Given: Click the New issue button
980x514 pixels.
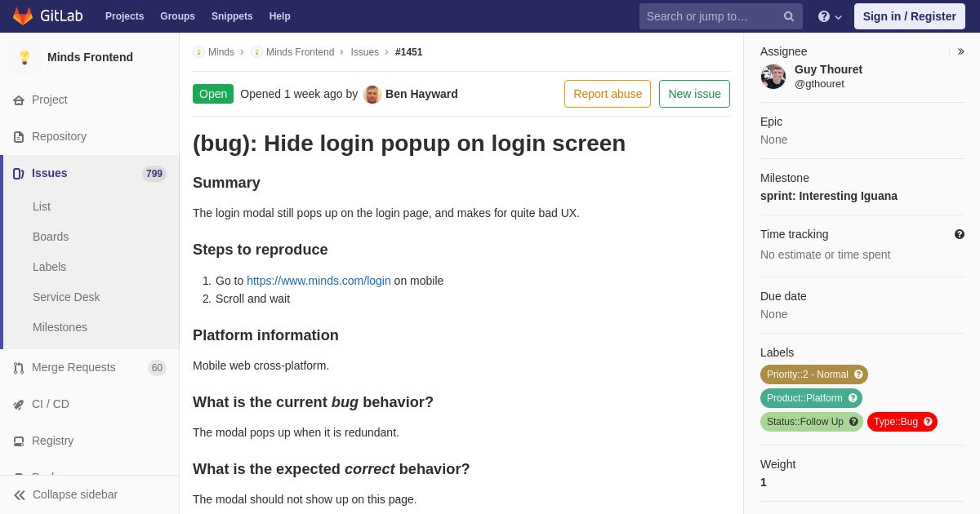Looking at the screenshot, I should click(694, 94).
